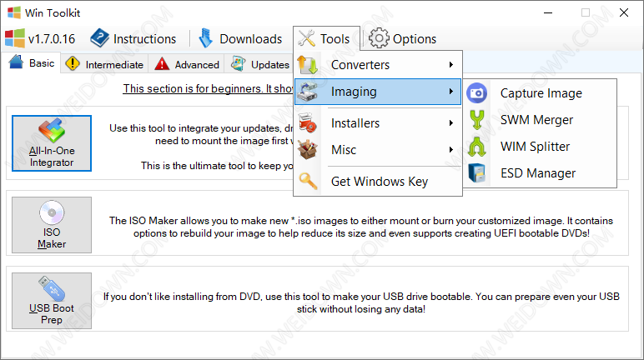The image size is (644, 360).
Task: Click the Win Toolkit title bar logo
Action: tap(14, 12)
